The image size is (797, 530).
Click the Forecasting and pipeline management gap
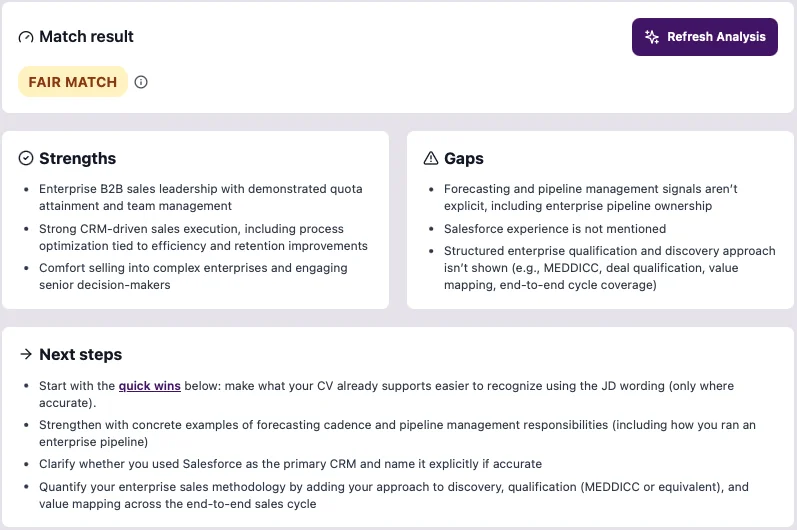coord(591,197)
